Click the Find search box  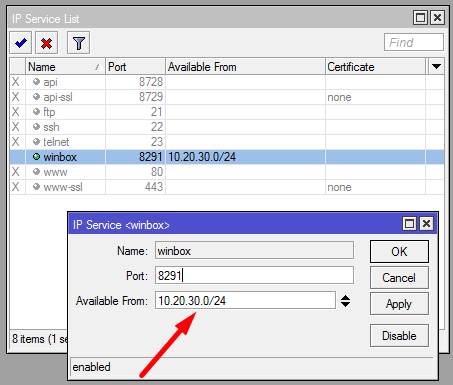pyautogui.click(x=414, y=42)
